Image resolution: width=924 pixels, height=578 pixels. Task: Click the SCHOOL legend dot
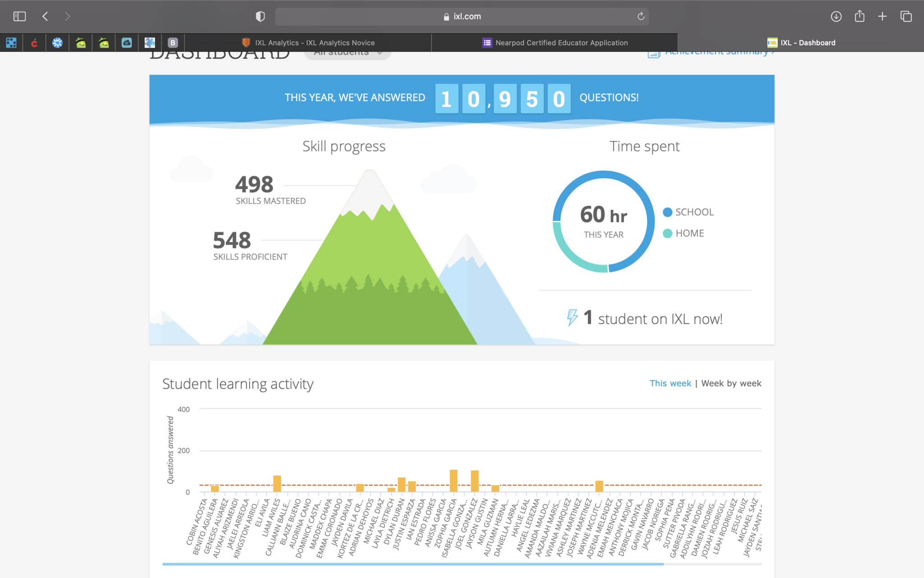(x=668, y=212)
